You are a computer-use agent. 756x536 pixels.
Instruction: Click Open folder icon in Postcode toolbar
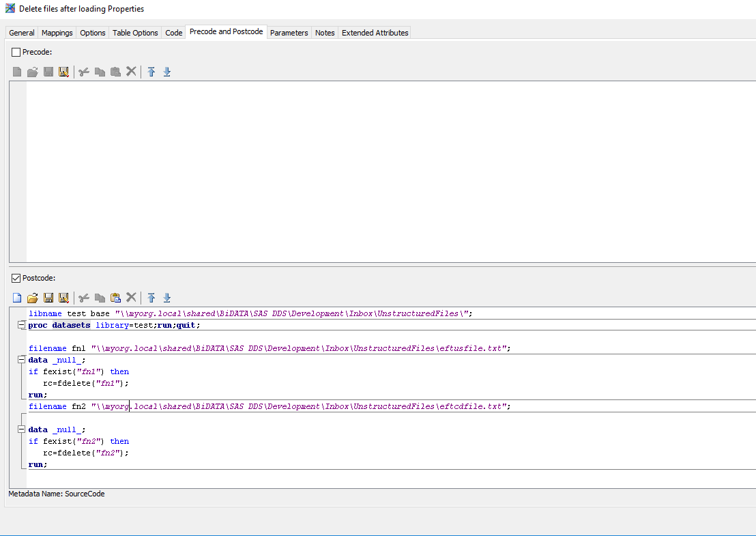[x=32, y=298]
